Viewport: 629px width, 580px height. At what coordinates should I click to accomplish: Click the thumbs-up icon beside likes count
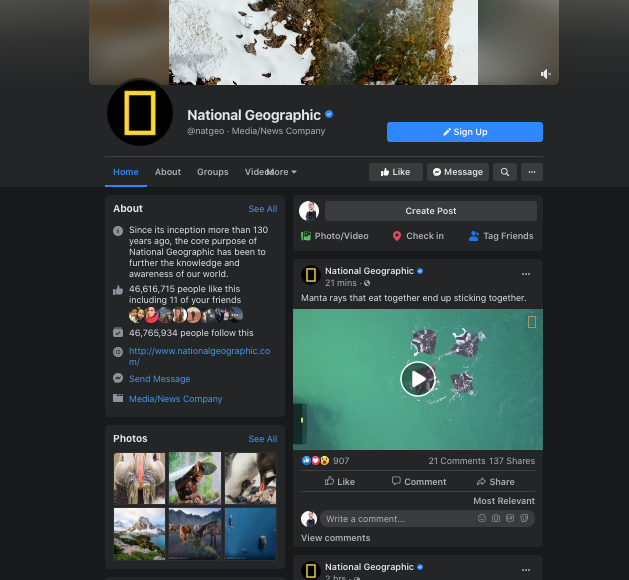tap(118, 290)
